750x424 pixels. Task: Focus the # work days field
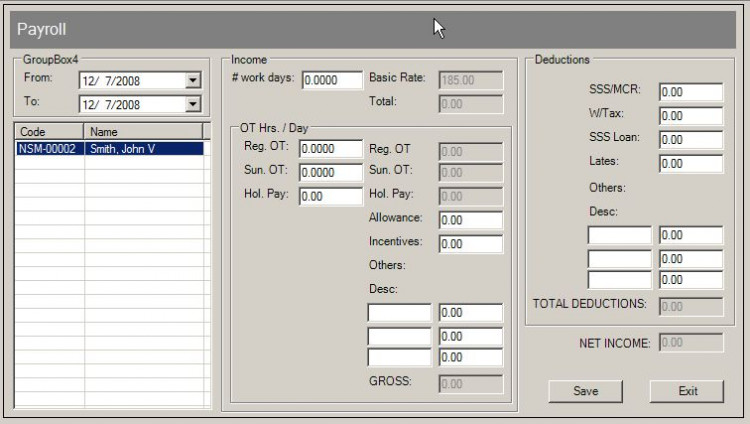[x=332, y=80]
